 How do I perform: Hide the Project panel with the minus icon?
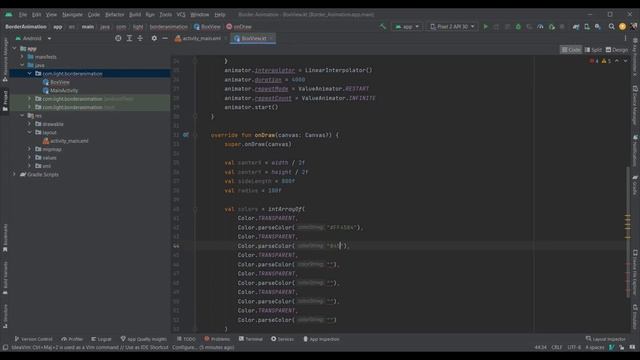tap(165, 38)
